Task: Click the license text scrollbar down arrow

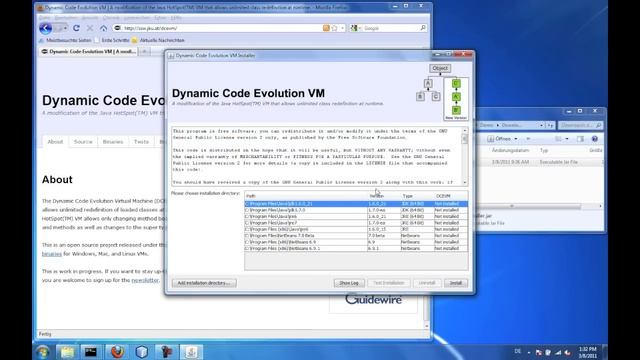Action: click(x=464, y=182)
